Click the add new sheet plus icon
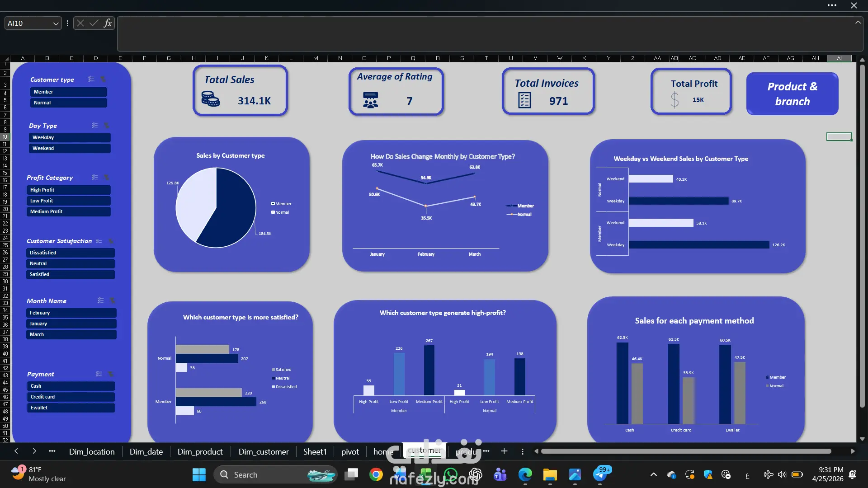 pyautogui.click(x=504, y=451)
